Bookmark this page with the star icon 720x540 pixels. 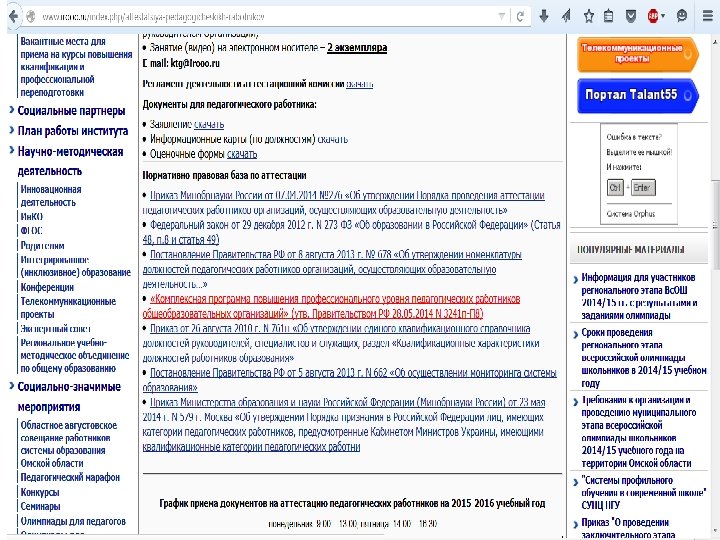(x=588, y=17)
